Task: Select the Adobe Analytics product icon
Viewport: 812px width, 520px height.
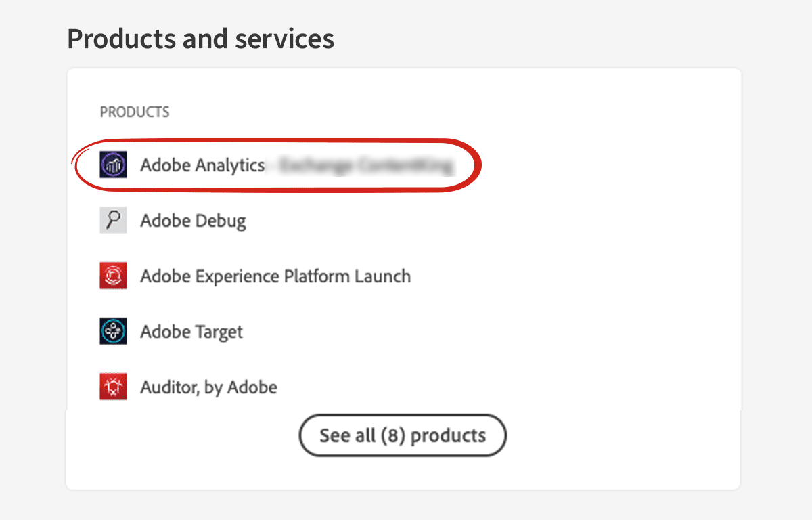Action: point(113,165)
